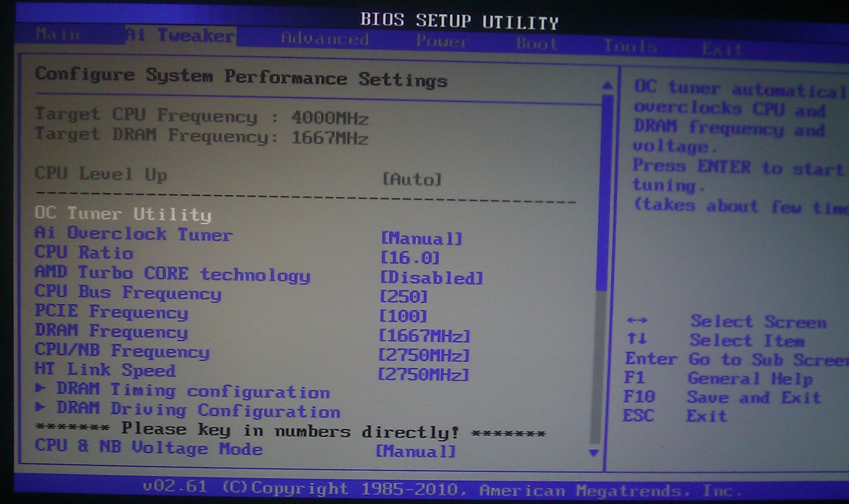849x504 pixels.
Task: Click the F1 General Help hint
Action: (718, 378)
